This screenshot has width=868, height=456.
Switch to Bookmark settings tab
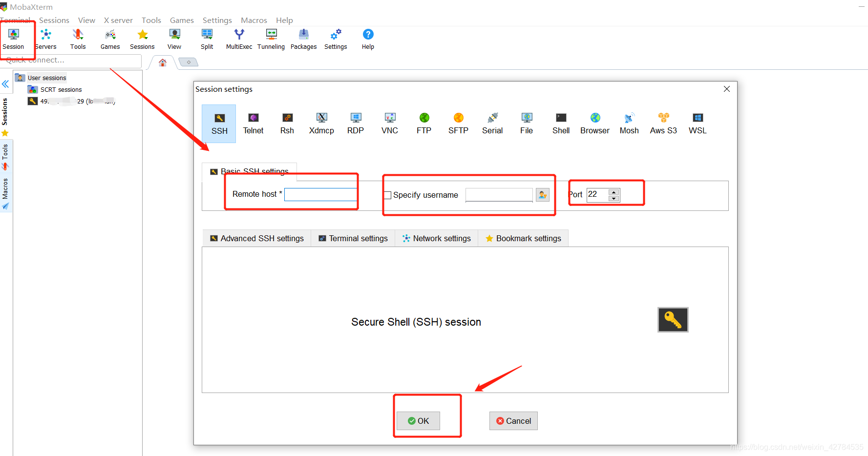point(523,238)
